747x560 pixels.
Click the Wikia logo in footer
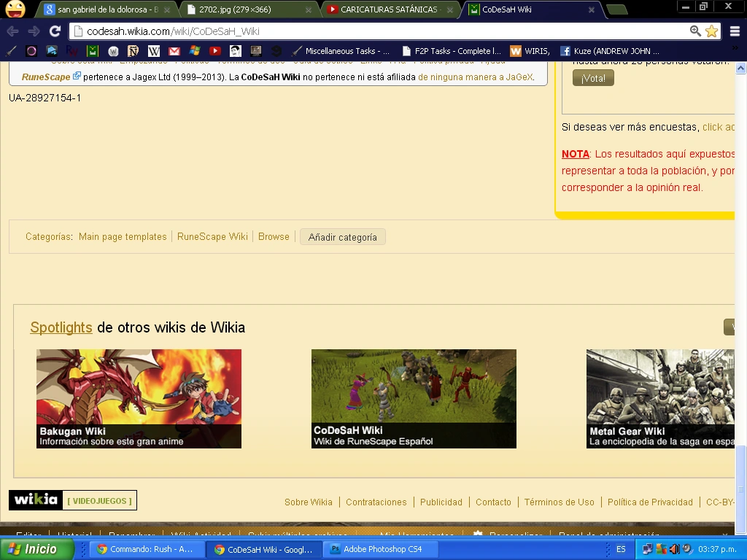tap(36, 500)
